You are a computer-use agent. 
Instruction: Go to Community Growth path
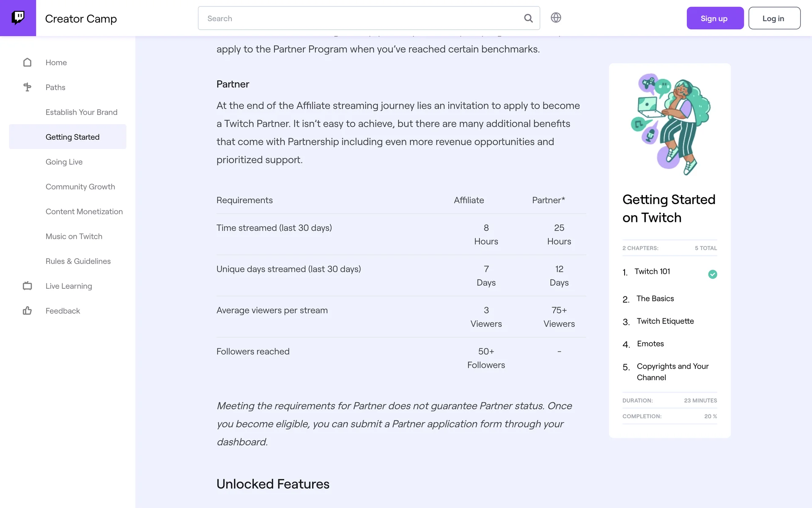pyautogui.click(x=80, y=187)
